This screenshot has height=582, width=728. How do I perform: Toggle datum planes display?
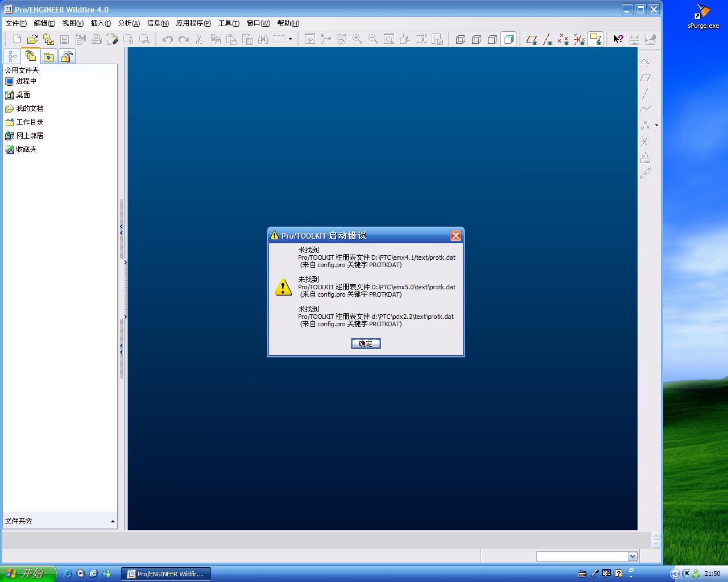click(x=532, y=39)
